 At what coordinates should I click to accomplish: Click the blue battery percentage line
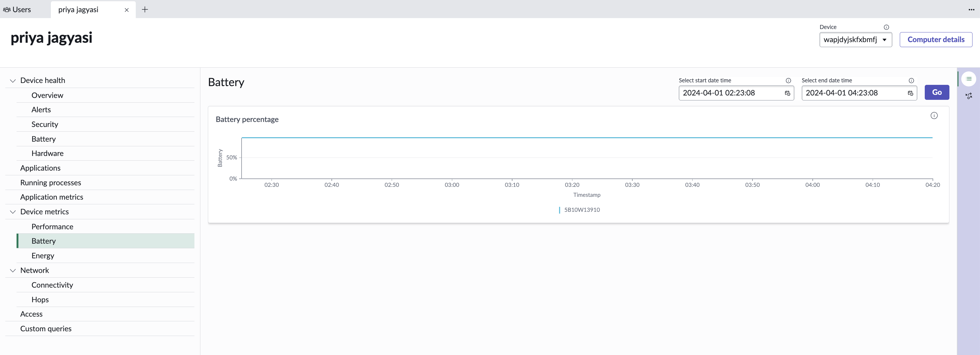point(587,138)
